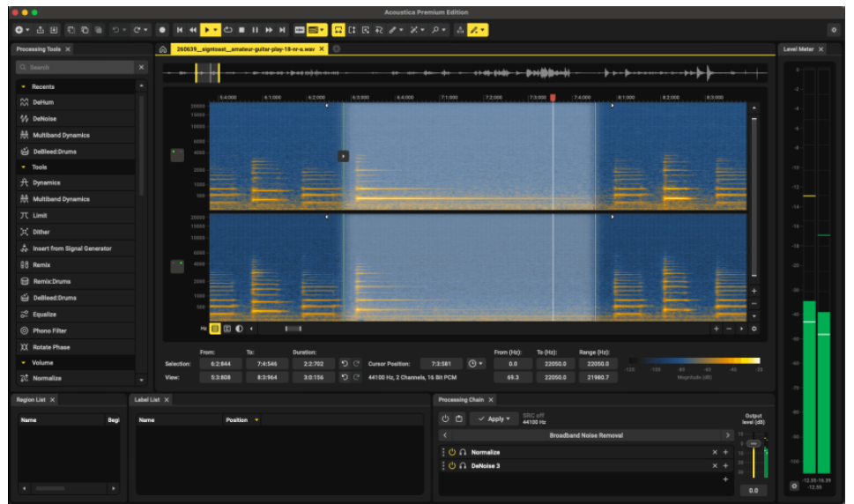Click the export/share file icon

(41, 30)
